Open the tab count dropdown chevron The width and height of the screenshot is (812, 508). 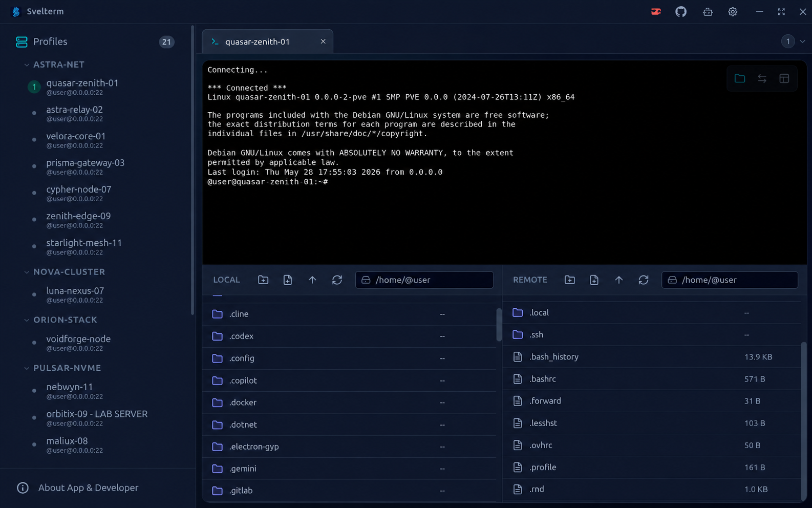click(x=802, y=41)
